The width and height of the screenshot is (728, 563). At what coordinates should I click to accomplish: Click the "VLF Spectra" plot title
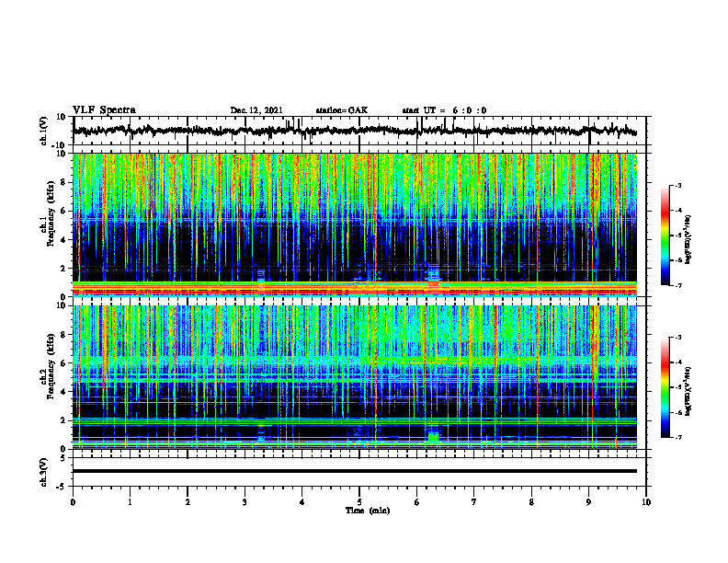pos(104,110)
